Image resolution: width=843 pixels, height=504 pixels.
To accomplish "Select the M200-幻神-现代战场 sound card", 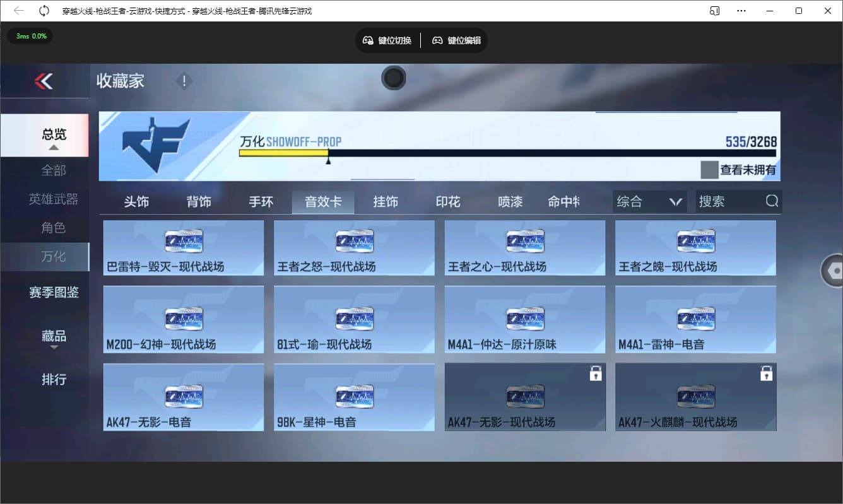I will coord(183,319).
